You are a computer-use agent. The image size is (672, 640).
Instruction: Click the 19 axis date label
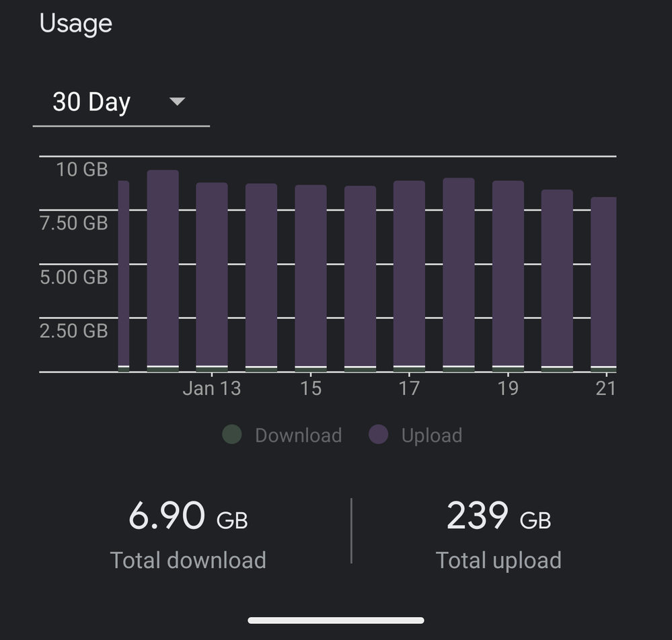point(508,388)
